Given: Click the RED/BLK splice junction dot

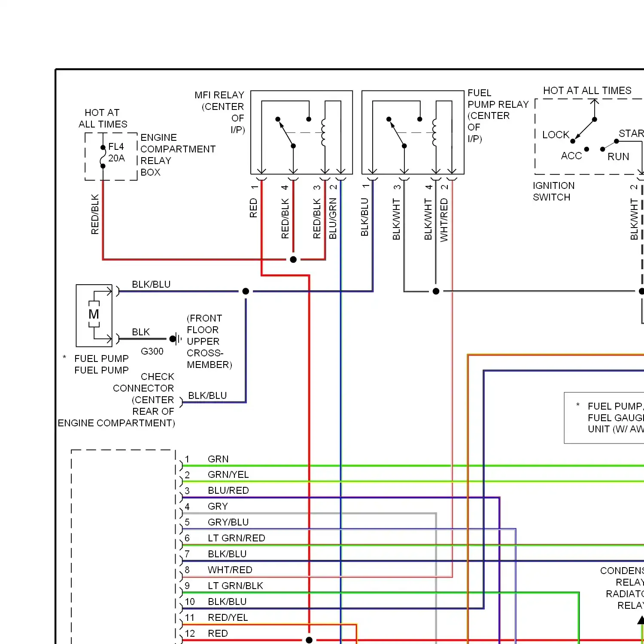Looking at the screenshot, I should coord(293,259).
